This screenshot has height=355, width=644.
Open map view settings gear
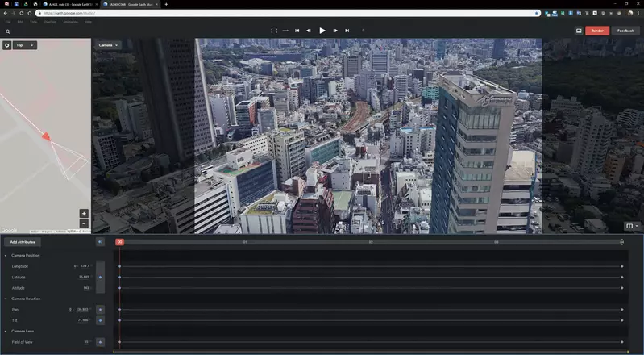pyautogui.click(x=7, y=45)
